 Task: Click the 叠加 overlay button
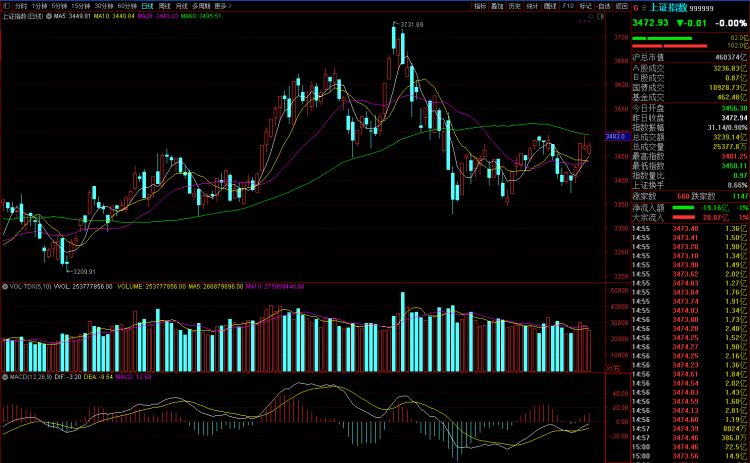pyautogui.click(x=497, y=6)
